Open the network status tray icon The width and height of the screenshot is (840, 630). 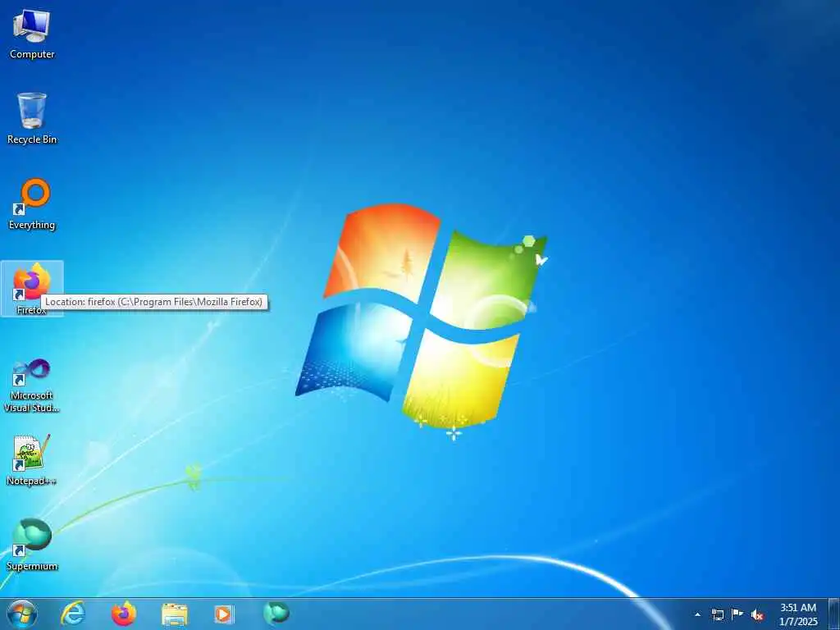(x=717, y=614)
